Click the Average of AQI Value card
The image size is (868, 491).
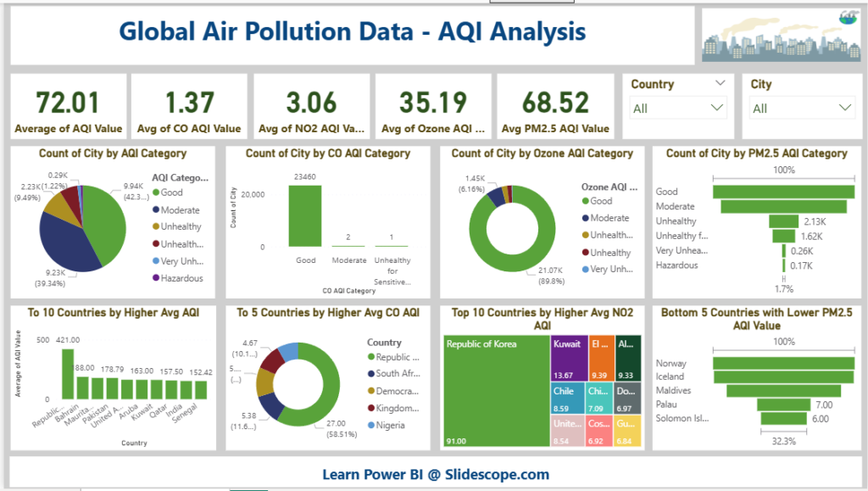(x=68, y=106)
